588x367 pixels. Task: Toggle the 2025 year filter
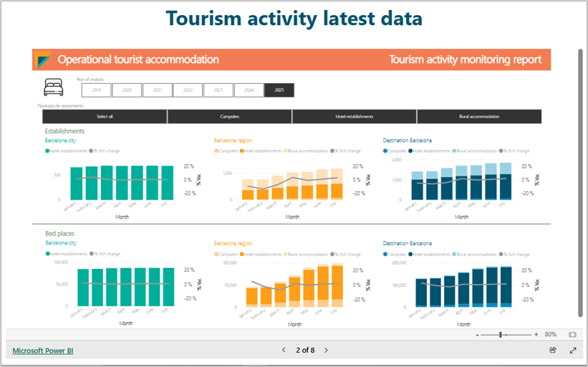(279, 90)
